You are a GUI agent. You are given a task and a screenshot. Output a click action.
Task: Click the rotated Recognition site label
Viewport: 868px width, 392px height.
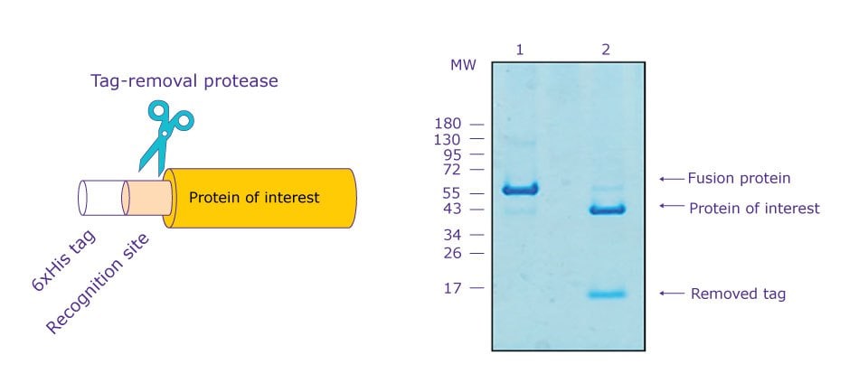(97, 282)
